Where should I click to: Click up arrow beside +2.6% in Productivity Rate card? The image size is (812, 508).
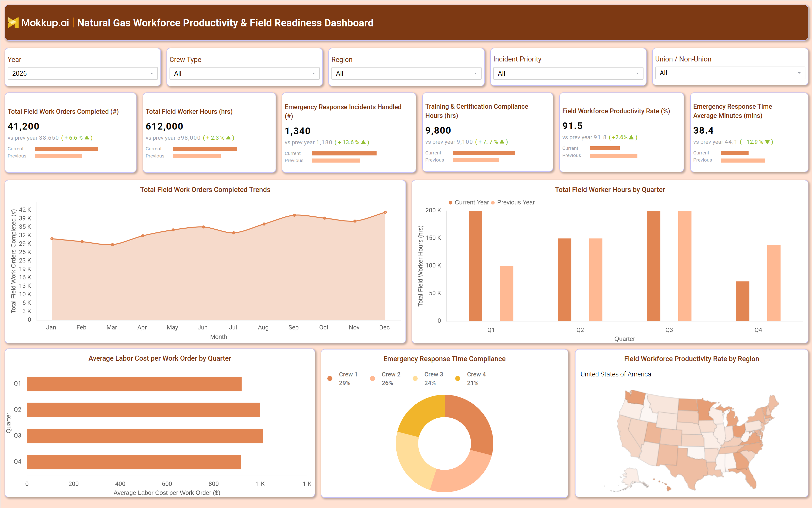coord(631,137)
